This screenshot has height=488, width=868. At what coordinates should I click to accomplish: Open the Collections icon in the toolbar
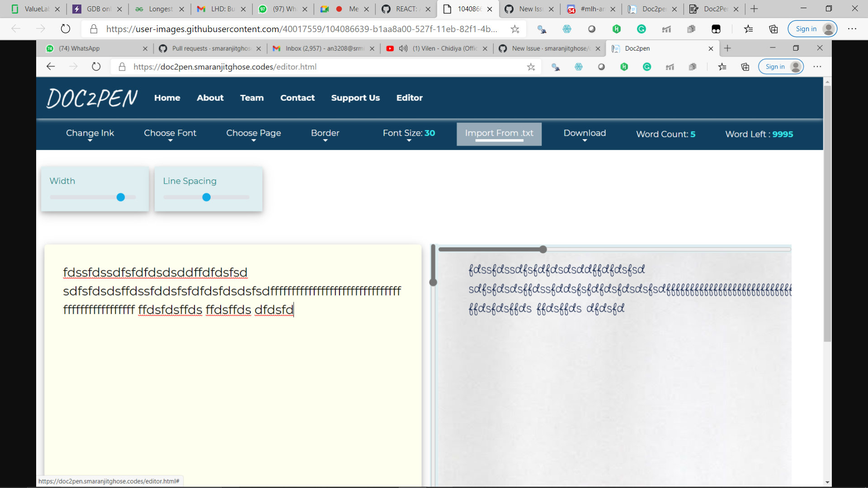pos(745,66)
